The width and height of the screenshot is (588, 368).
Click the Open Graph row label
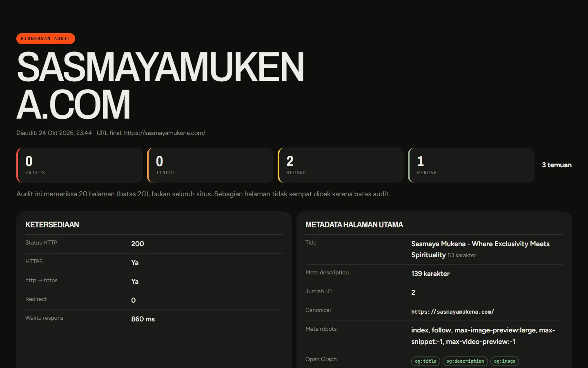(x=321, y=359)
